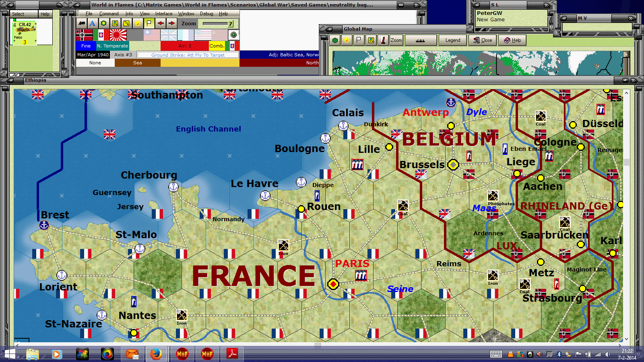Click the Cherbourg port anchor symbol
The width and height of the screenshot is (644, 362).
(173, 187)
